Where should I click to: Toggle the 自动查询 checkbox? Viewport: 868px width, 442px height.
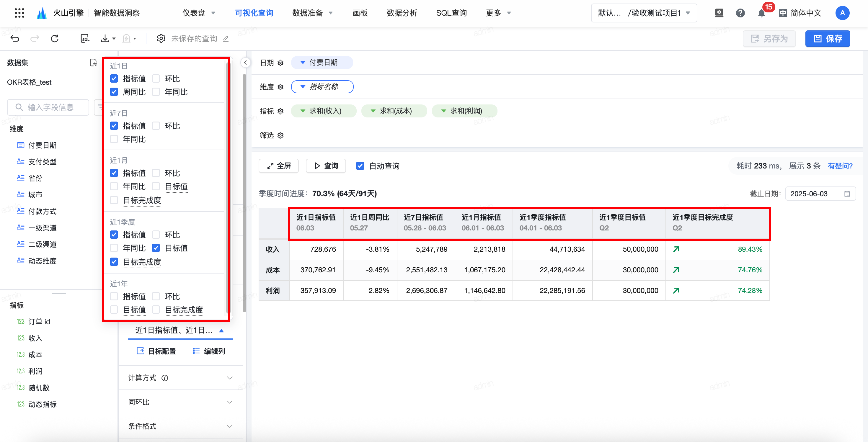[360, 166]
